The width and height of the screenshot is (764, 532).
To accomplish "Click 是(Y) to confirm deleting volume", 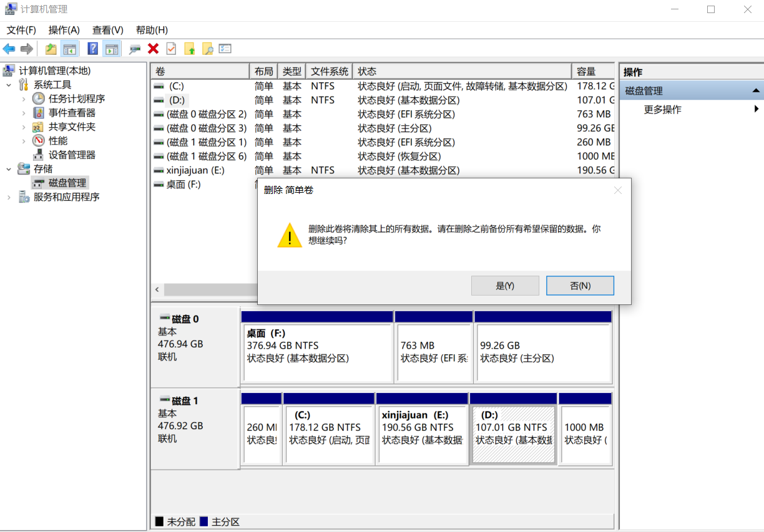I will tap(505, 286).
